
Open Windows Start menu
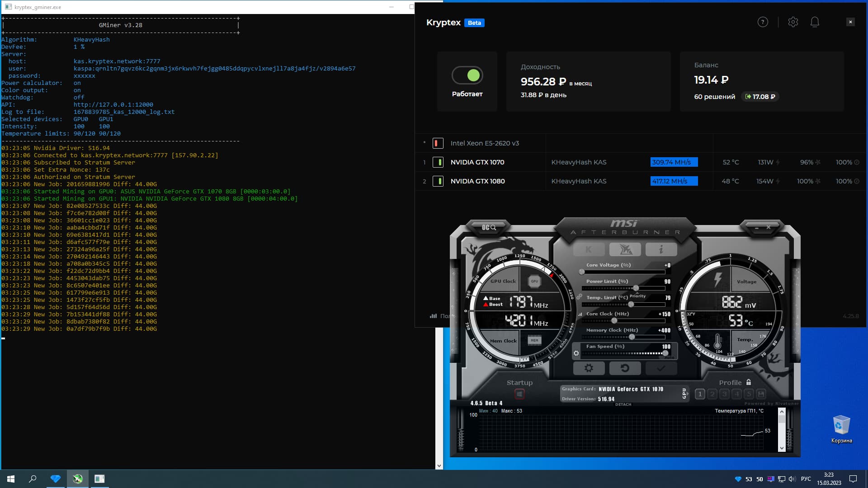point(11,479)
